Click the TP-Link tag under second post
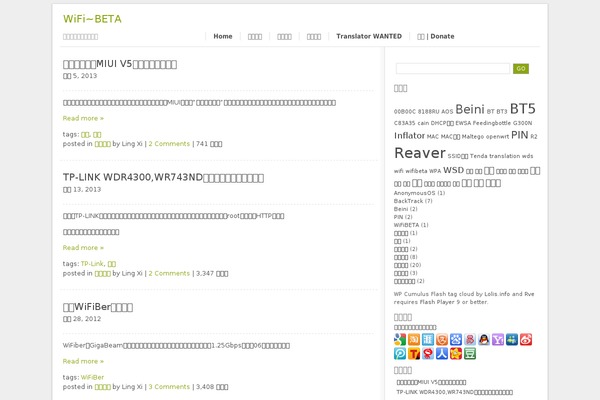The width and height of the screenshot is (600, 400). coord(92,264)
